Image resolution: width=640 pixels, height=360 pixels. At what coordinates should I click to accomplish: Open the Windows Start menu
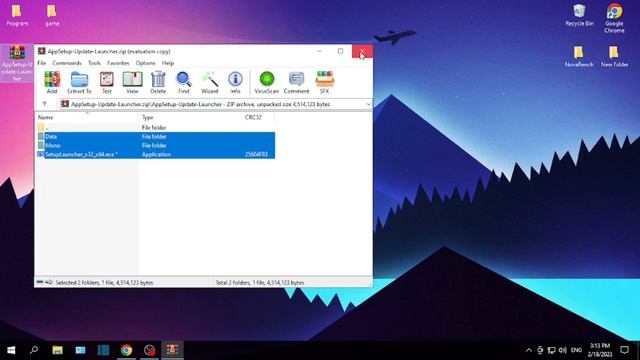click(x=11, y=350)
